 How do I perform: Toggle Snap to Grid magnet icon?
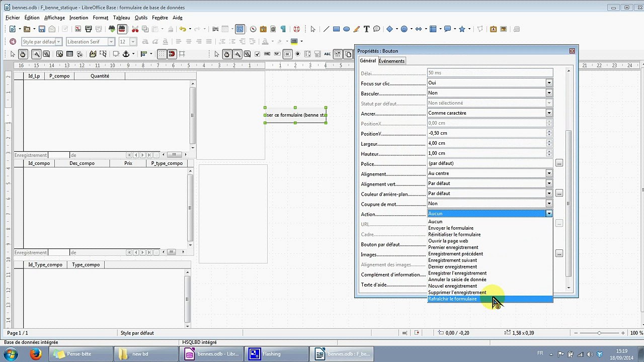[x=172, y=54]
